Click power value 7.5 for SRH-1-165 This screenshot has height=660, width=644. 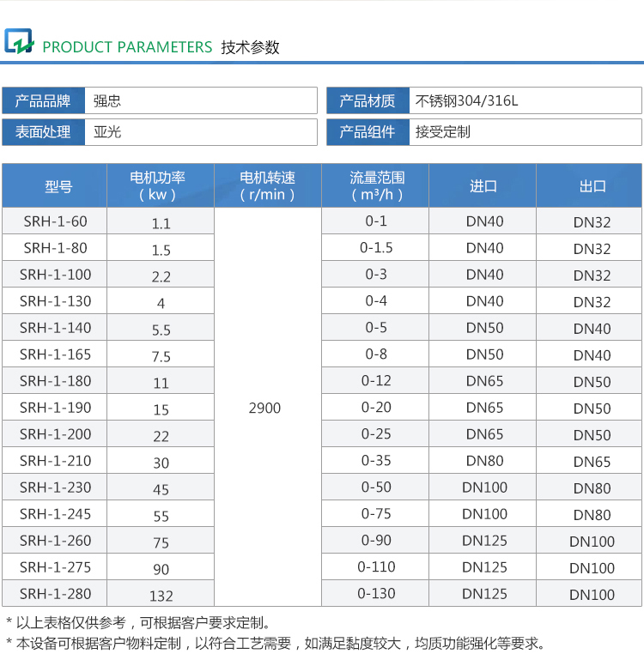tap(161, 356)
